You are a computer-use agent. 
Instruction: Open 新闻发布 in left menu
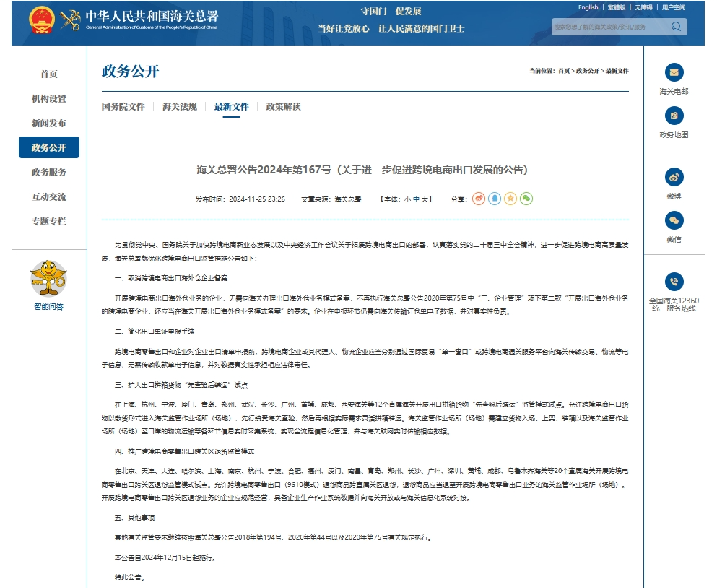click(x=48, y=124)
